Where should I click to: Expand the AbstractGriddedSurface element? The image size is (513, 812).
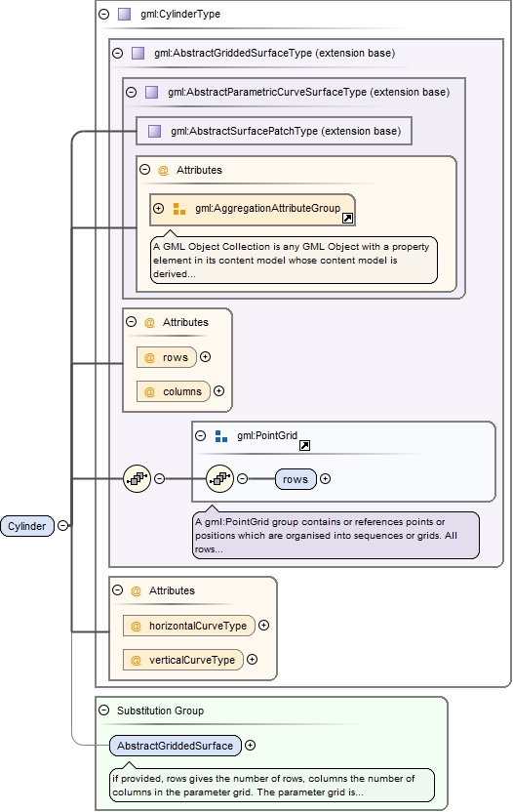click(x=250, y=746)
